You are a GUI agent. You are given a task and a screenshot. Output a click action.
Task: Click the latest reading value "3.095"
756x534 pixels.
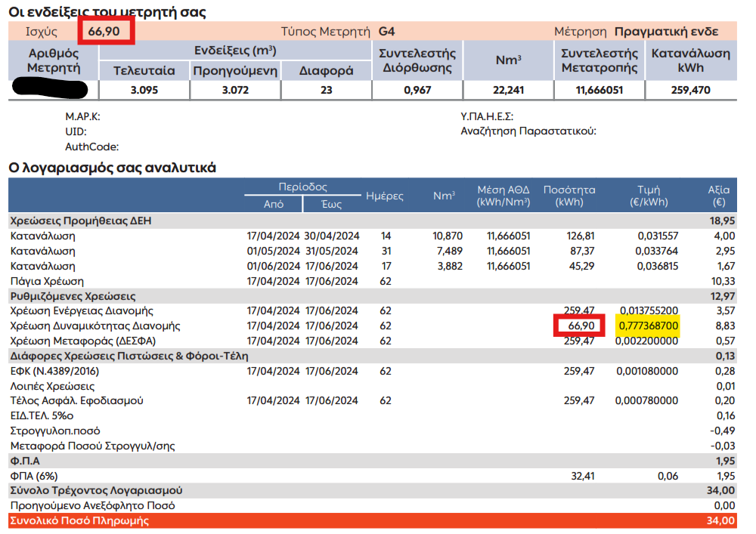pyautogui.click(x=144, y=90)
